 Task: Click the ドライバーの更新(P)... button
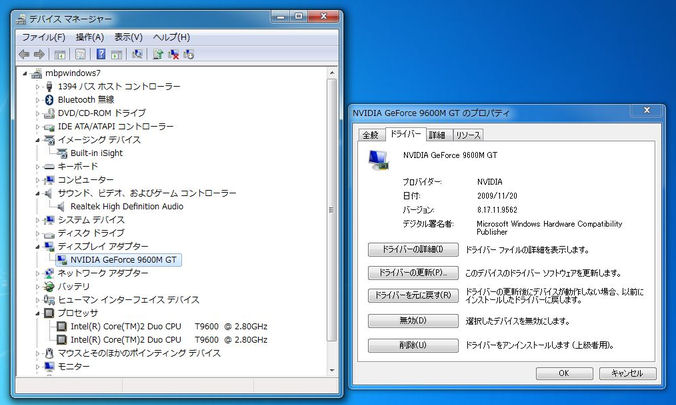tap(413, 273)
